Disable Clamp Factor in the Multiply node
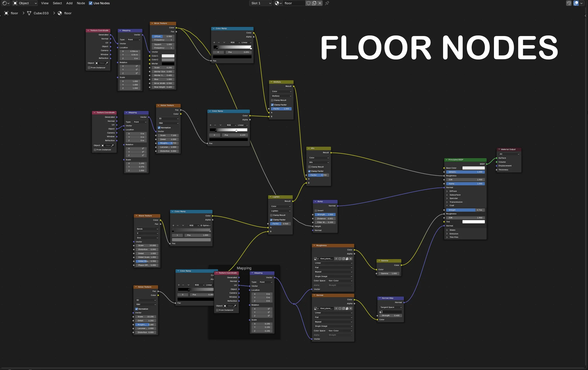The width and height of the screenshot is (588, 370). [272, 105]
